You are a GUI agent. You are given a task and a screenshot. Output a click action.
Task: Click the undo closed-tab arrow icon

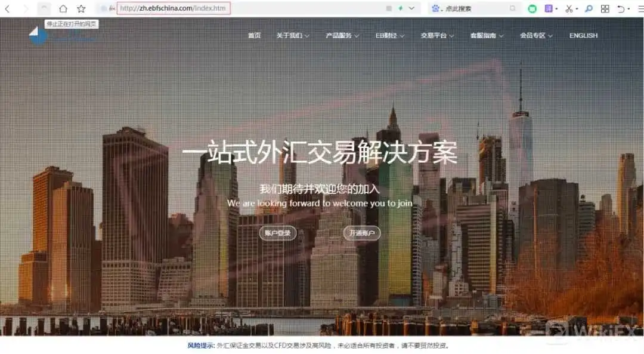point(621,8)
